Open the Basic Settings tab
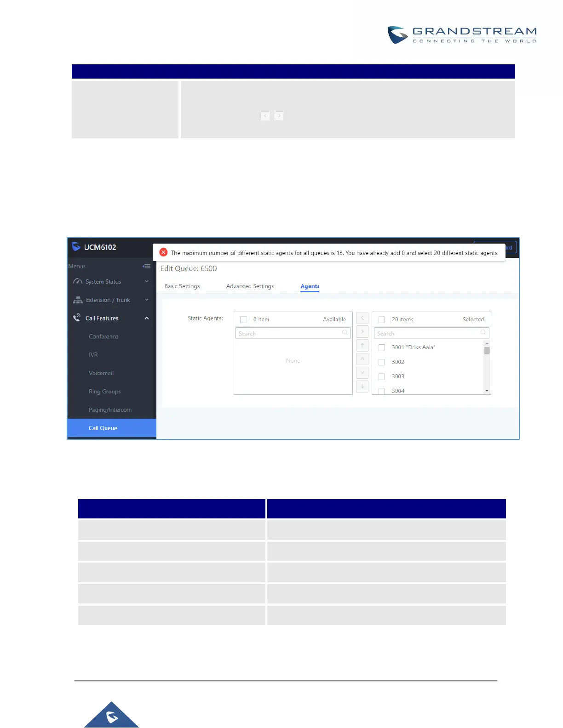563x728 pixels. [182, 286]
